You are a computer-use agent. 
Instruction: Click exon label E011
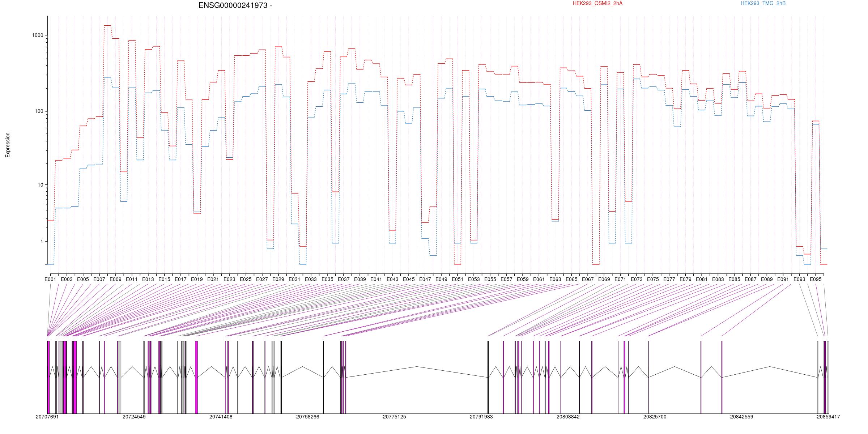[x=132, y=279]
